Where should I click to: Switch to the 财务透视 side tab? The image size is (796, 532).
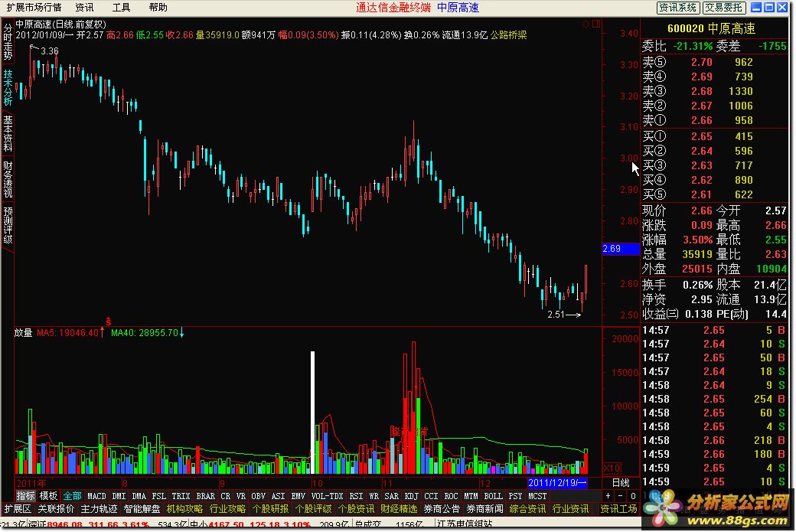pyautogui.click(x=8, y=179)
